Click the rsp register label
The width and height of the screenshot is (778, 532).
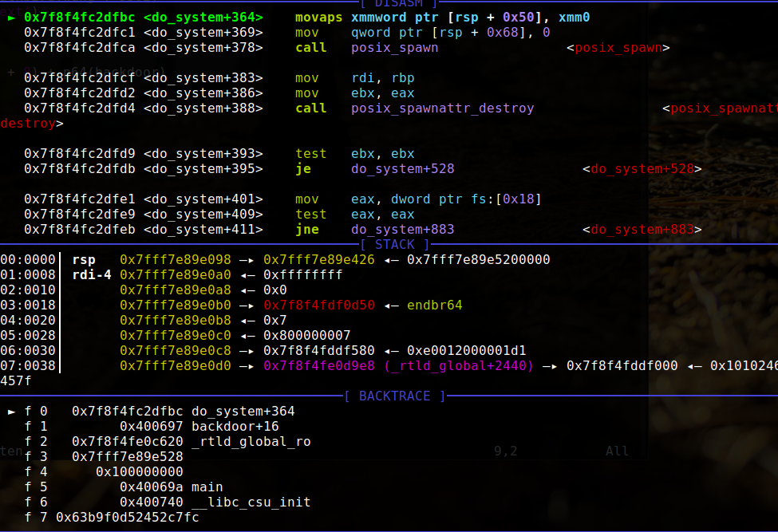(x=83, y=259)
